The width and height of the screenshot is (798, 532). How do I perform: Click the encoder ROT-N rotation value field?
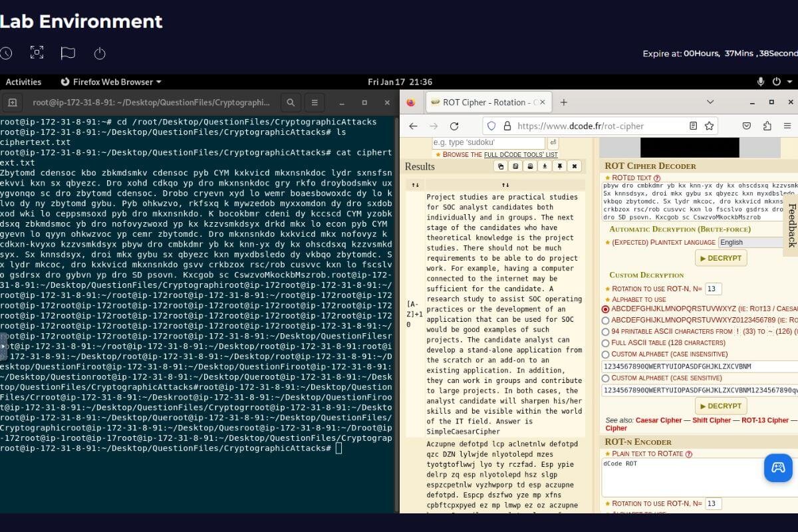pos(714,503)
